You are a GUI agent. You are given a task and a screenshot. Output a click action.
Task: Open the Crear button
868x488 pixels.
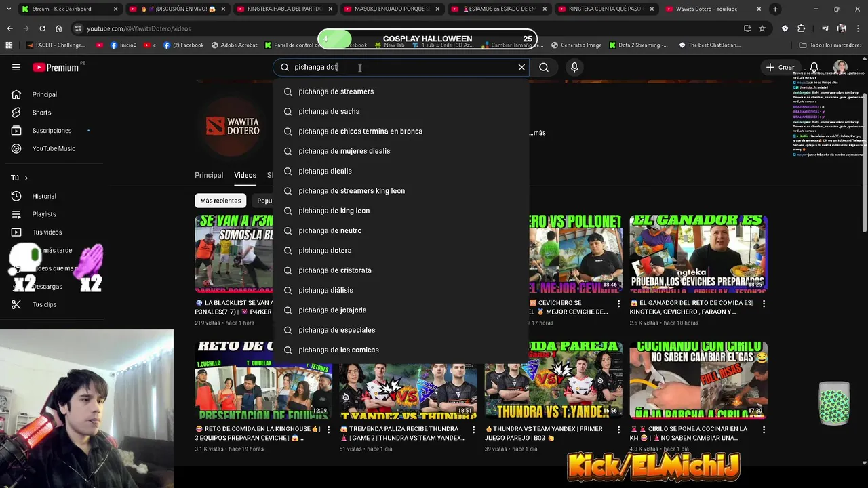(780, 67)
